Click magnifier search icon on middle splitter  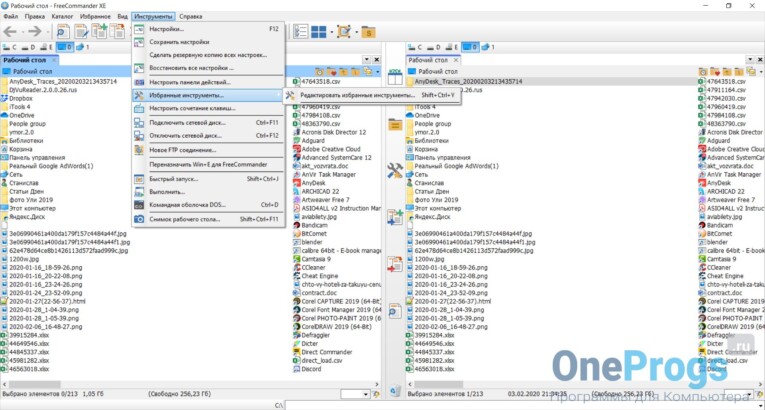[395, 310]
